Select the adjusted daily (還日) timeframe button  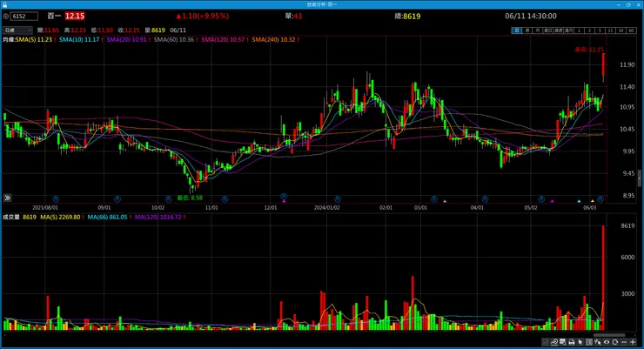(548, 30)
